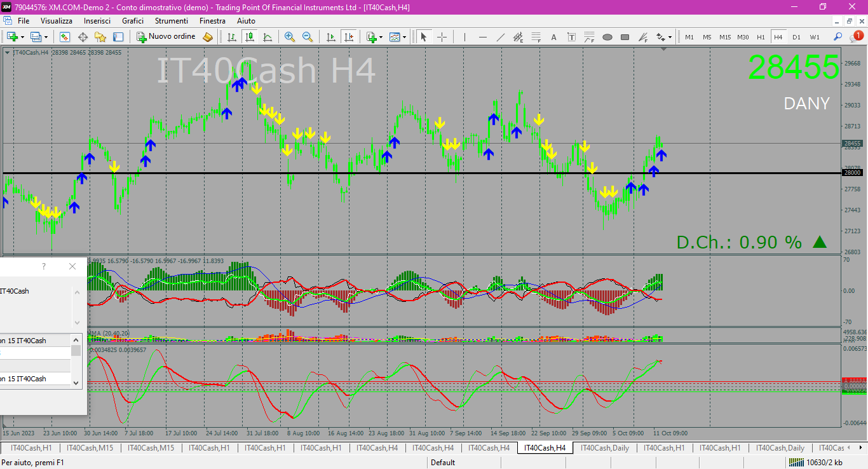Click the Nuovo ordine button
The height and width of the screenshot is (469, 868).
click(167, 37)
